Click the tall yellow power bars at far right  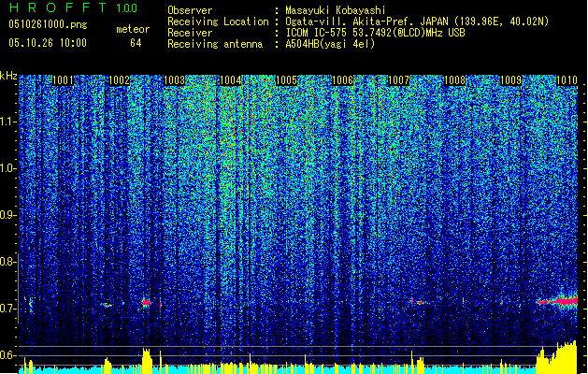pyautogui.click(x=556, y=357)
